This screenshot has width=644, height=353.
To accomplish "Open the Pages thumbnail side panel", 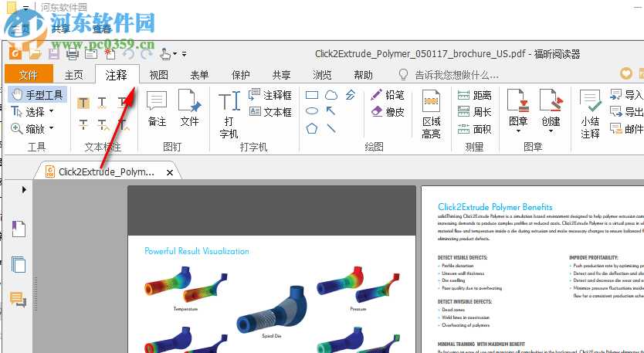I will tap(19, 264).
